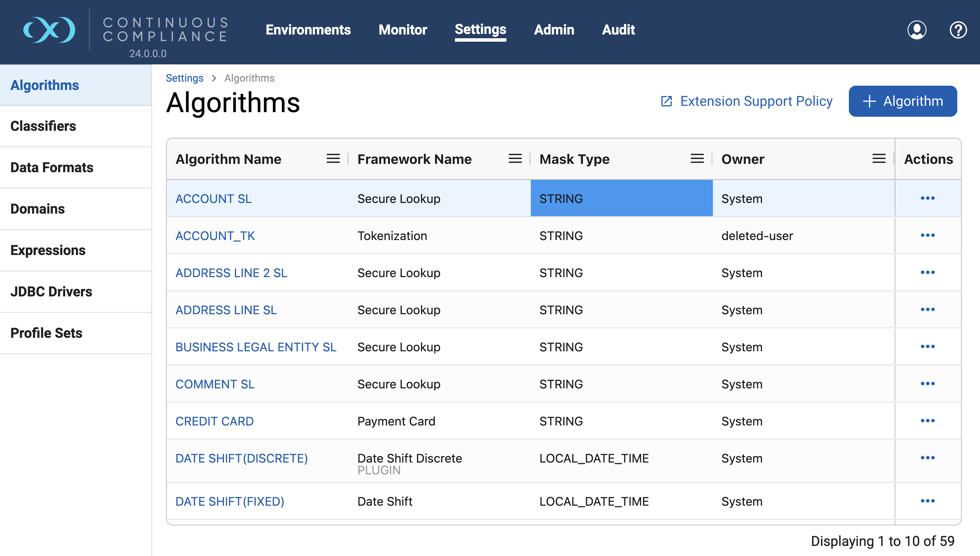Open actions menu for DATE SHIFT(FIXED) row
980x556 pixels.
click(927, 501)
